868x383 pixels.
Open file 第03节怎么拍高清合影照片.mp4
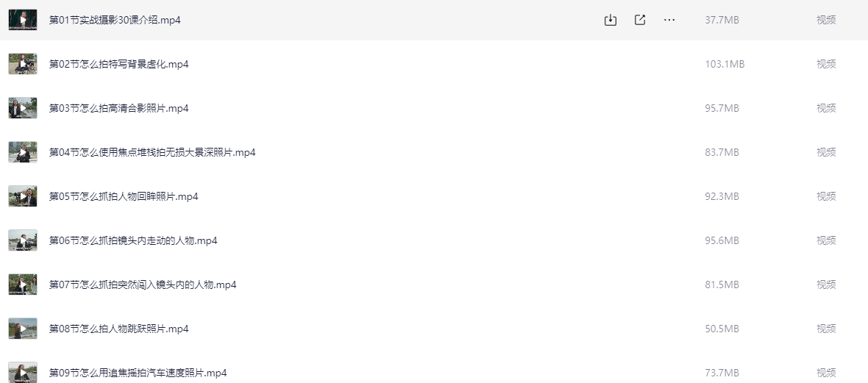click(118, 108)
